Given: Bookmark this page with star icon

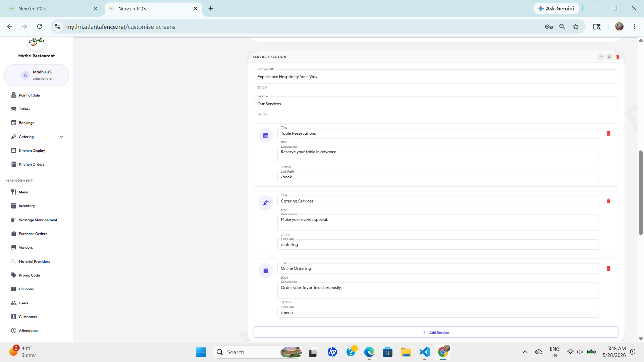Looking at the screenshot, I should point(576,26).
